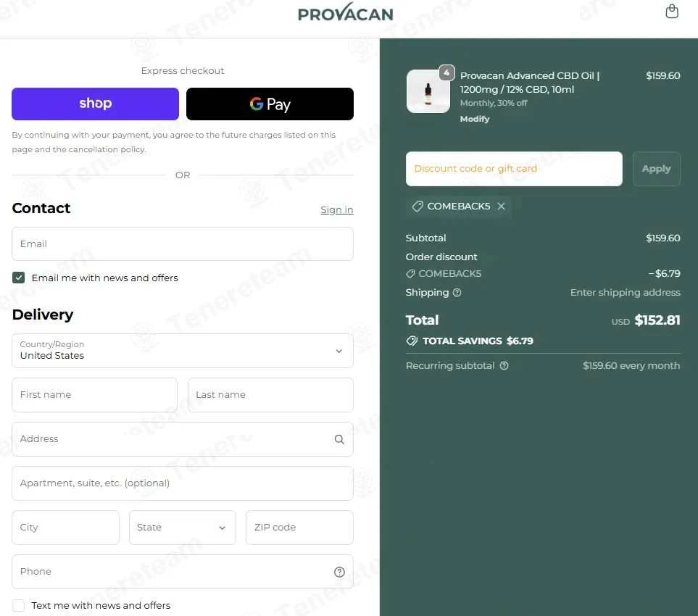Click the order discount amount −$6.79
Viewport: 698px width, 616px height.
point(664,273)
